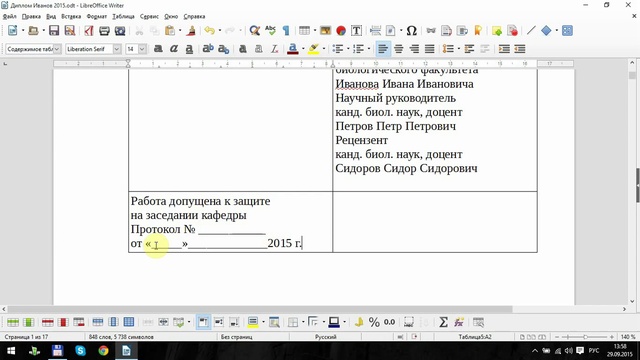Image resolution: width=640 pixels, height=360 pixels.
Task: Insert a page break
Action: pos(376,31)
